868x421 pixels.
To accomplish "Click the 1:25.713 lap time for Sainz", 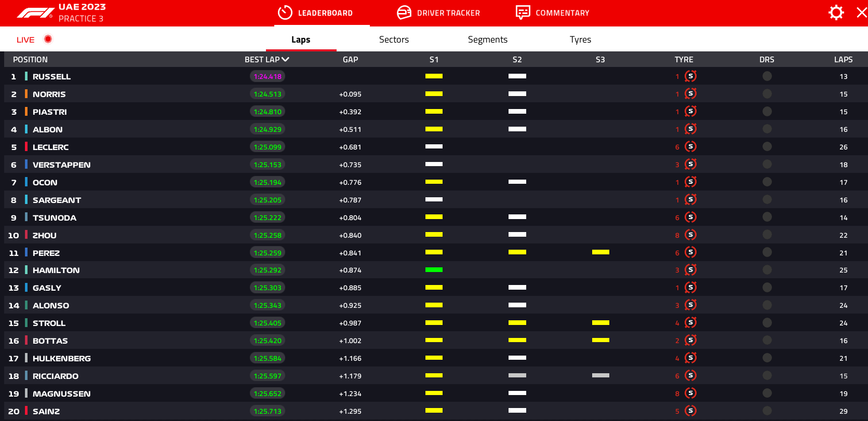I will (268, 411).
